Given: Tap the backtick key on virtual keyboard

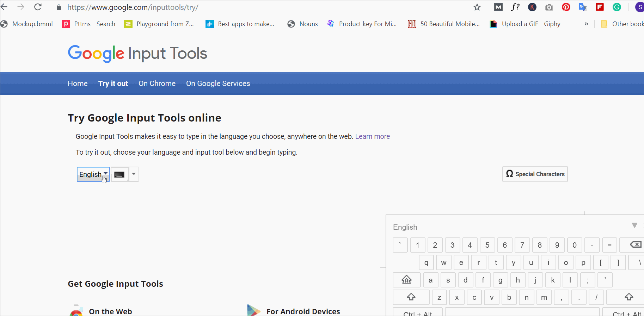Looking at the screenshot, I should (x=400, y=245).
